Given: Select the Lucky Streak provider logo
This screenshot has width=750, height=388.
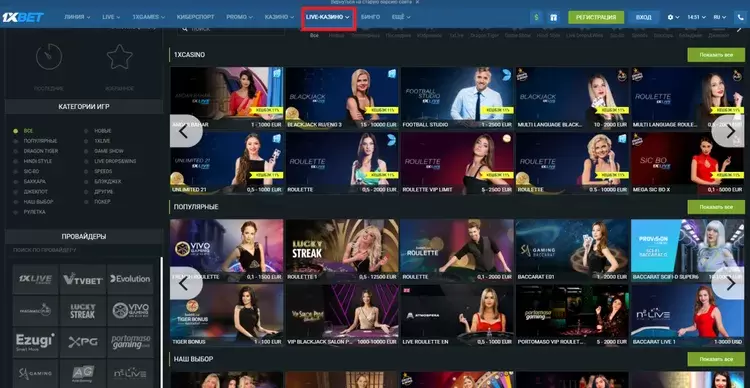Looking at the screenshot, I should (x=83, y=311).
